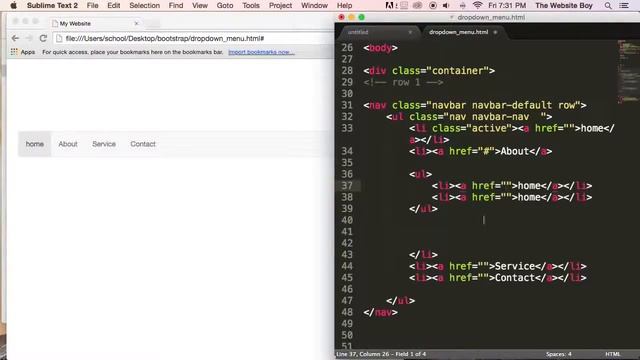The image size is (640, 360).
Task: Click Contact text on line 45
Action: click(x=515, y=278)
